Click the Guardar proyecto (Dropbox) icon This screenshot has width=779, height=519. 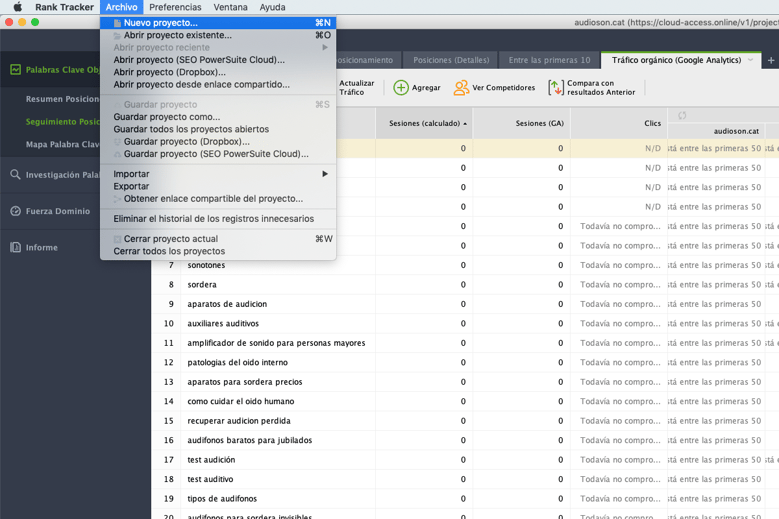pos(117,142)
